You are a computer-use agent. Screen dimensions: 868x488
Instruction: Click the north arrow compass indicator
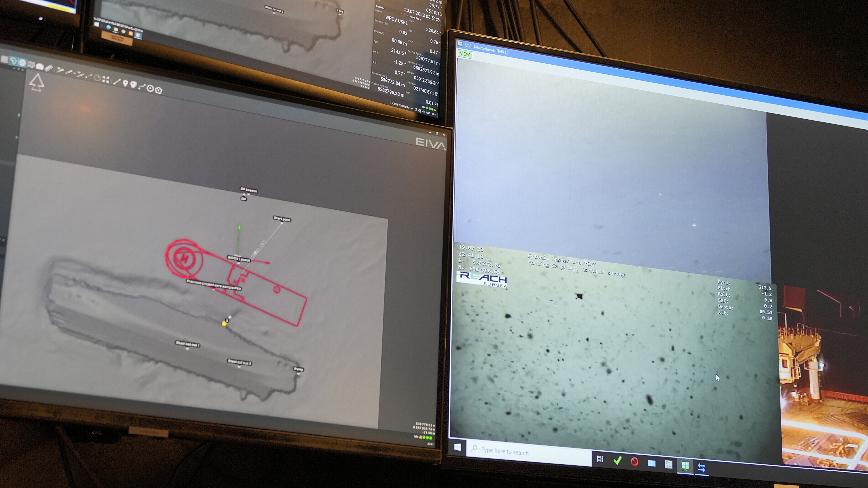click(36, 82)
